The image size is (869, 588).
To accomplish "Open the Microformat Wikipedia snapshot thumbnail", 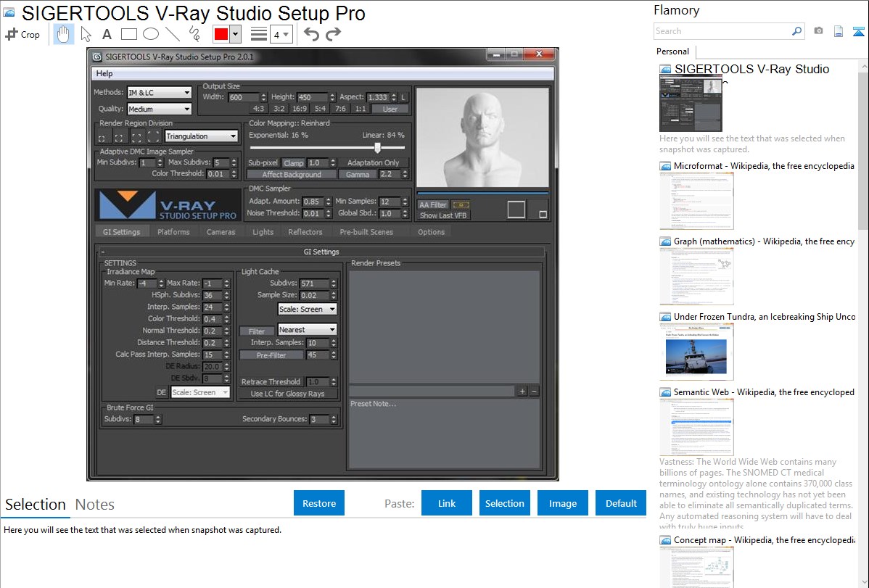I will pos(696,201).
